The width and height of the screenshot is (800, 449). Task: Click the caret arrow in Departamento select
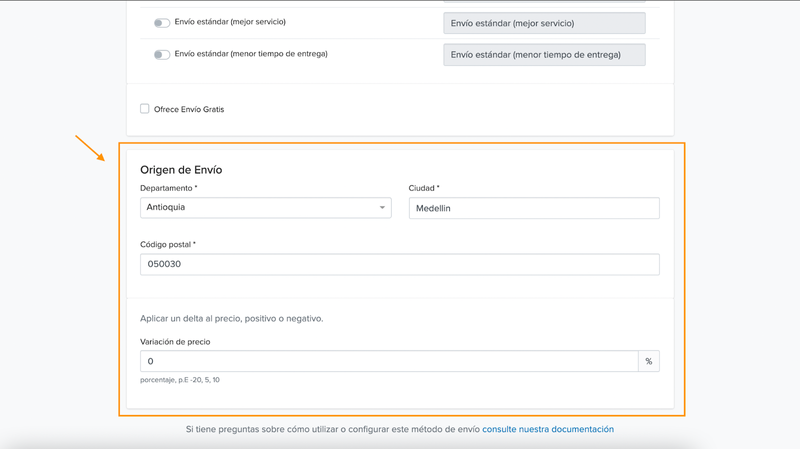[x=382, y=208]
